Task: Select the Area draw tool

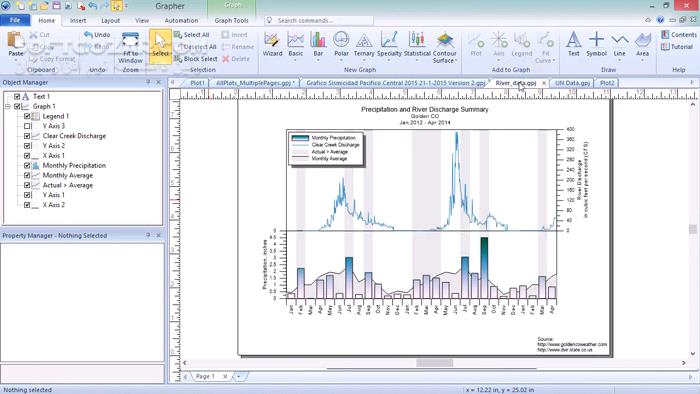Action: point(642,44)
